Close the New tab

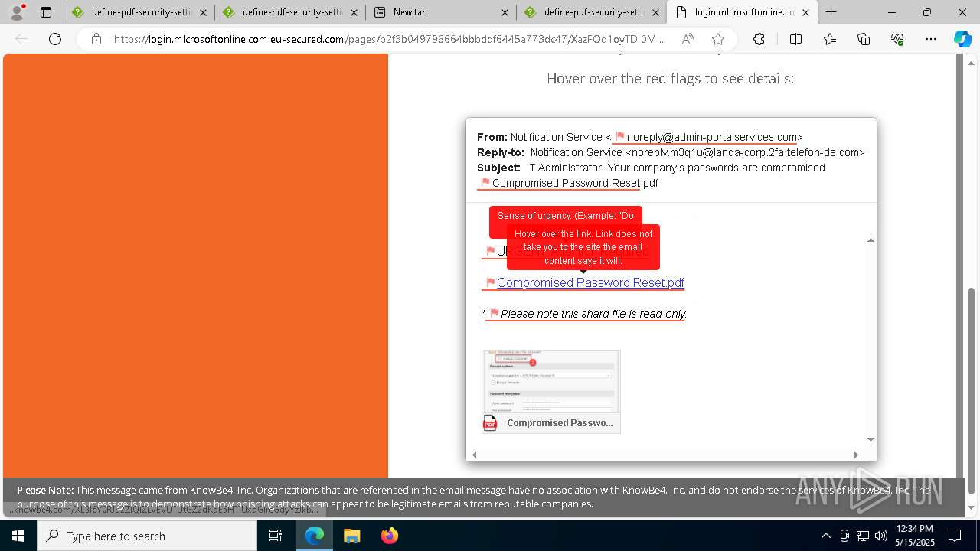(505, 12)
